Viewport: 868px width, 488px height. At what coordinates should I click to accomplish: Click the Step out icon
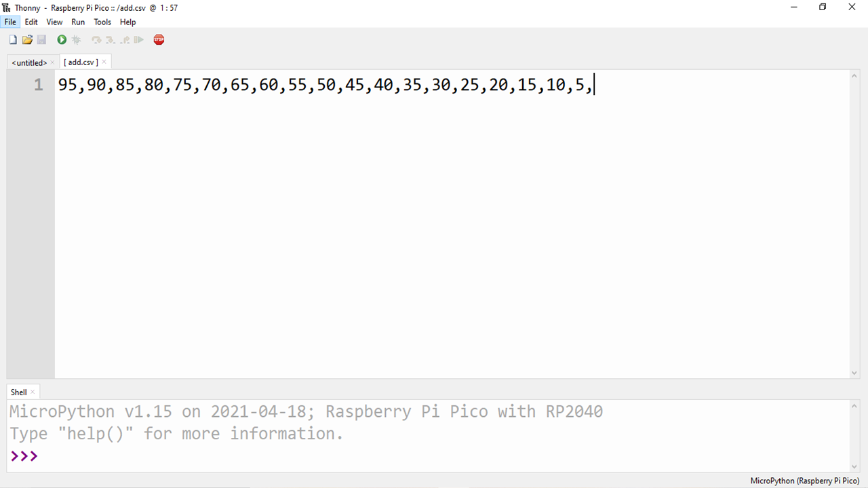[x=125, y=39]
